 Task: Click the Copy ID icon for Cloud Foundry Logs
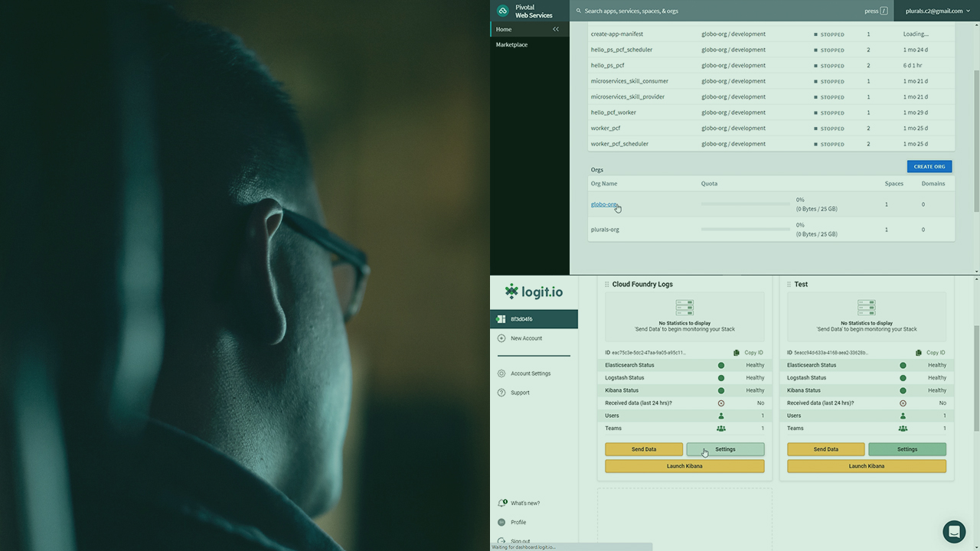pos(737,352)
